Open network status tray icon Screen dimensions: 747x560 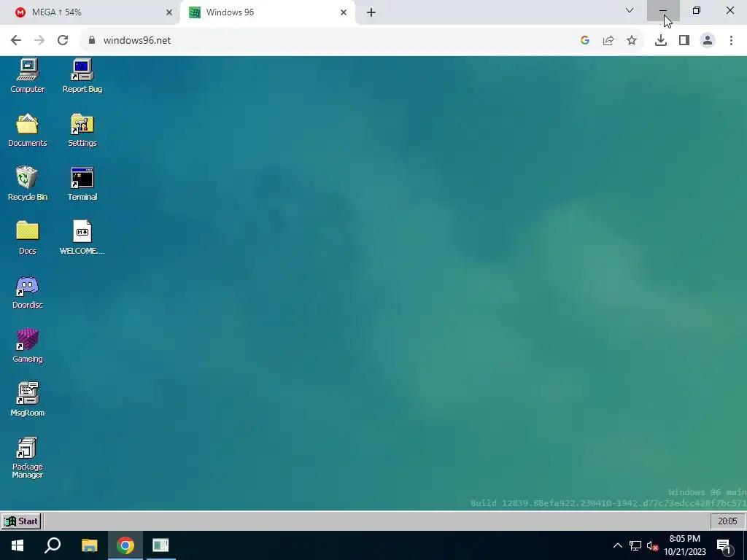[x=635, y=545]
